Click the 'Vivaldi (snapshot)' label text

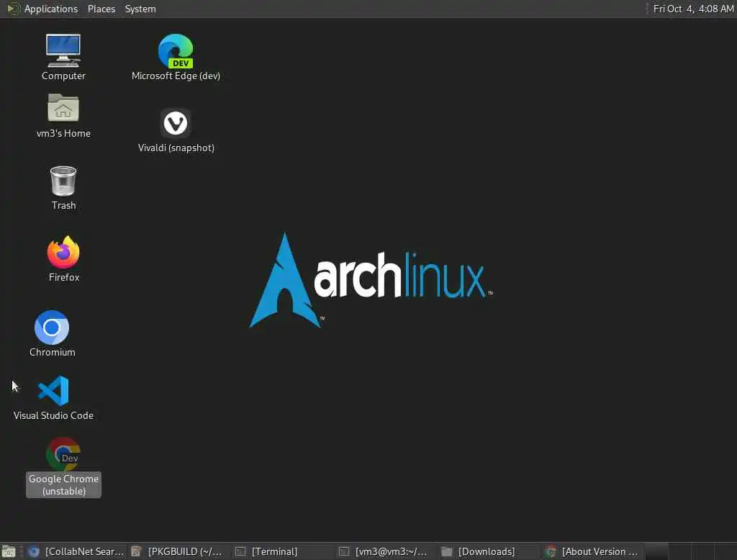[176, 148]
